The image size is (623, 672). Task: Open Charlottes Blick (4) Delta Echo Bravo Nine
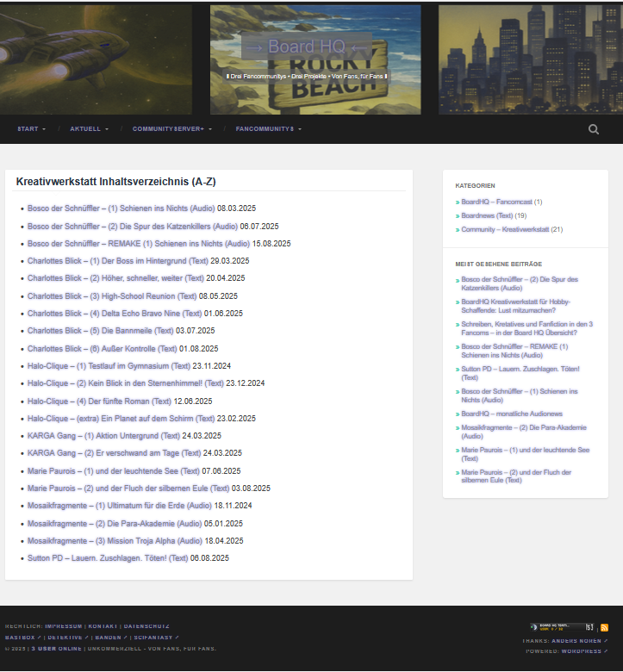[x=114, y=314]
